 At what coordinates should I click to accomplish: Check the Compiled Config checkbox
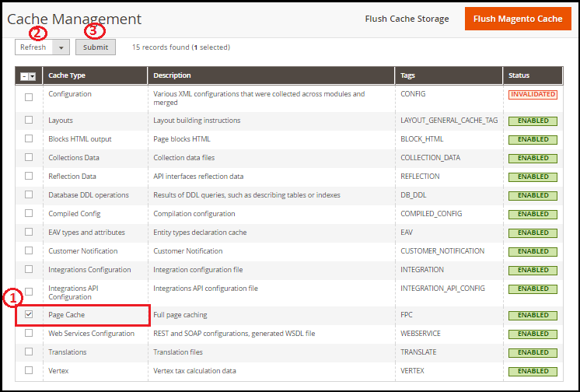pyautogui.click(x=29, y=213)
